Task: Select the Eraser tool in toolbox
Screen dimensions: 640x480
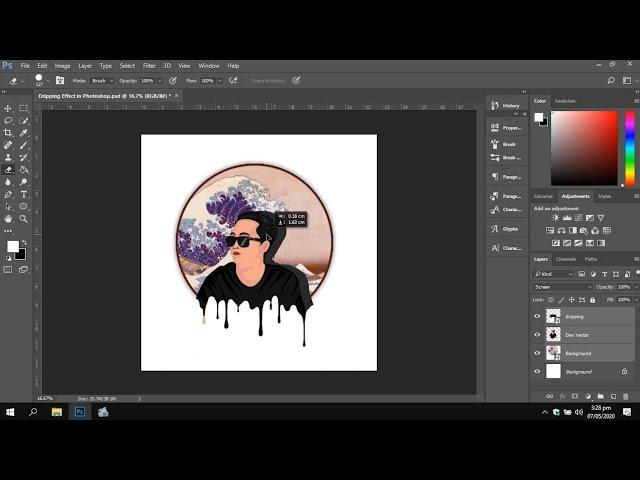Action: pyautogui.click(x=8, y=169)
